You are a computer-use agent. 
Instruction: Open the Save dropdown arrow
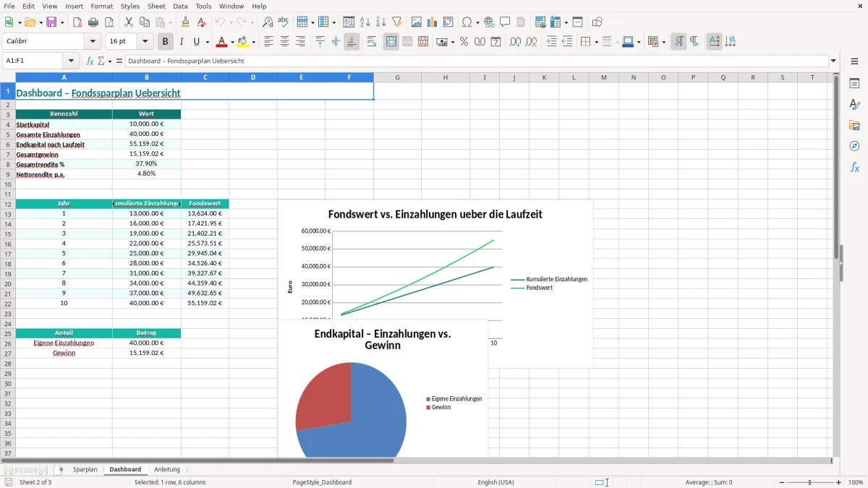62,22
